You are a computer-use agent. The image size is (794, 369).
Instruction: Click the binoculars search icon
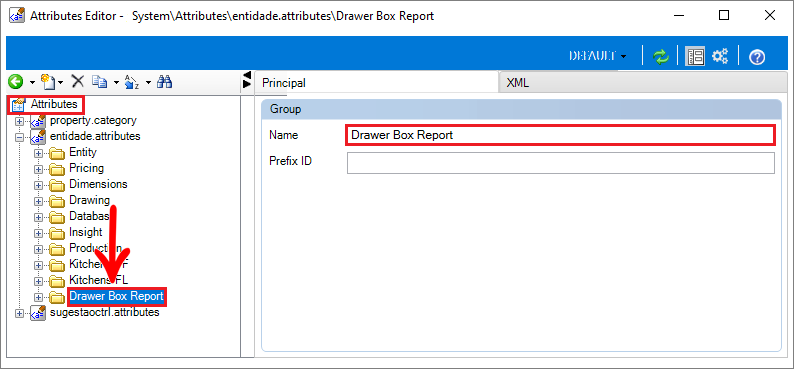[x=165, y=81]
